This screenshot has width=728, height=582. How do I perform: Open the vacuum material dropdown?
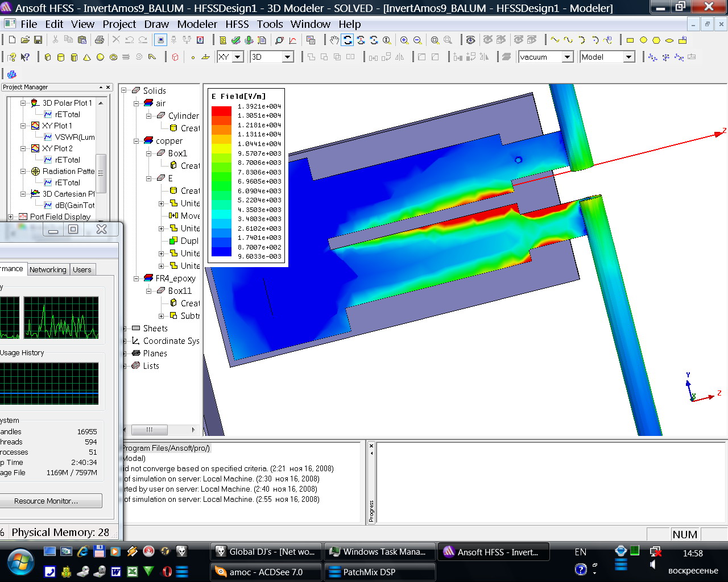[x=567, y=57]
